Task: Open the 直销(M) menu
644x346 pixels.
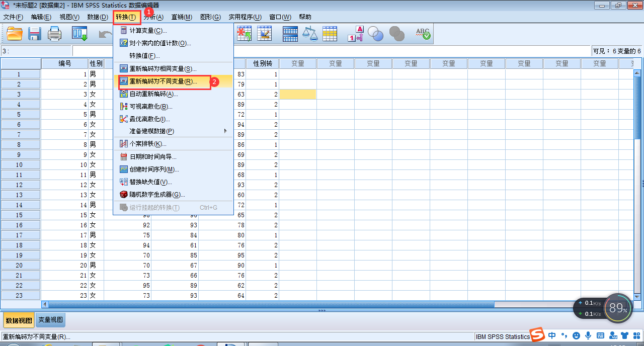Action: 182,17
